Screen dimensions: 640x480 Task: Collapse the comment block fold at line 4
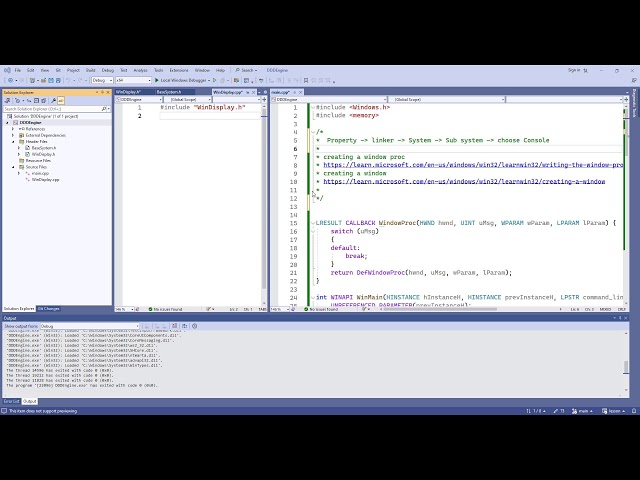313,132
